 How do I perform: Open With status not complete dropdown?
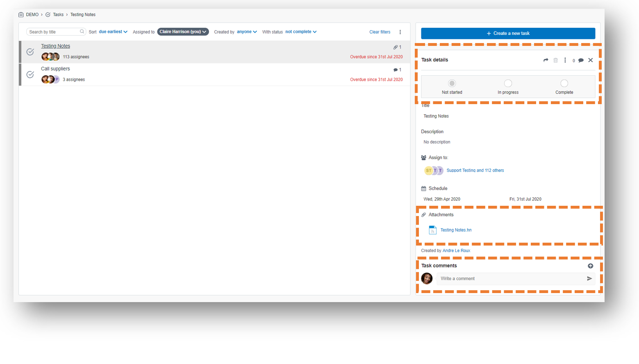tap(301, 32)
